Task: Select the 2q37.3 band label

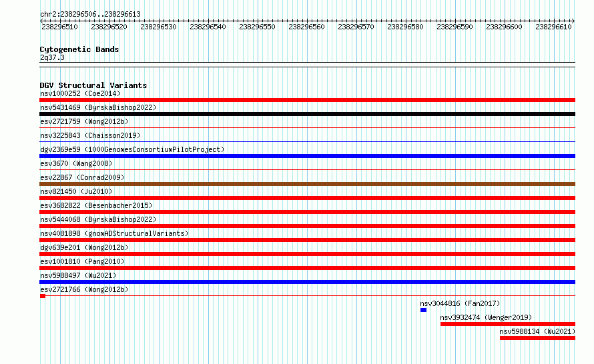Action: (x=52, y=57)
